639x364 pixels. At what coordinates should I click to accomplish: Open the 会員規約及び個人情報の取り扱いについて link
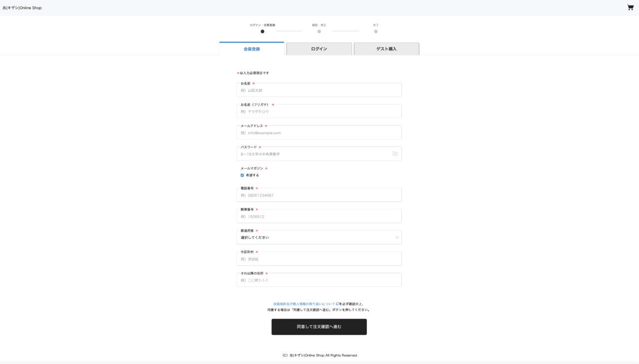[x=304, y=304]
